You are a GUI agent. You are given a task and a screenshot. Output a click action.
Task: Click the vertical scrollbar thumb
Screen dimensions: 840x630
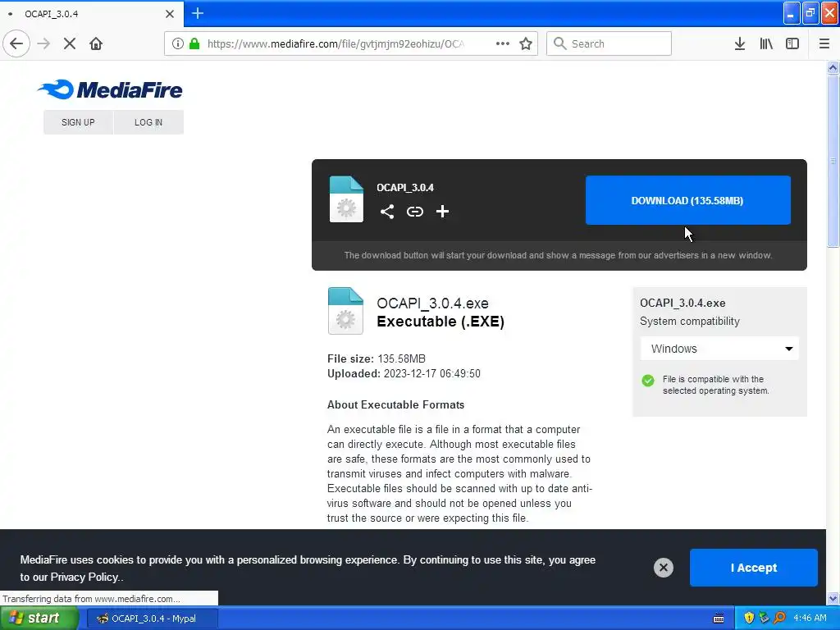(x=833, y=161)
